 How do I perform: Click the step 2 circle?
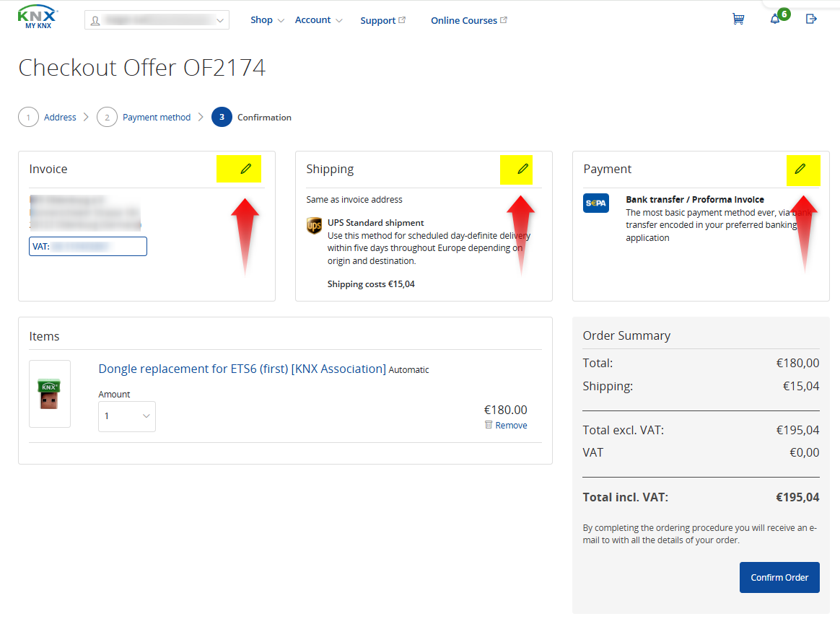[x=107, y=117]
